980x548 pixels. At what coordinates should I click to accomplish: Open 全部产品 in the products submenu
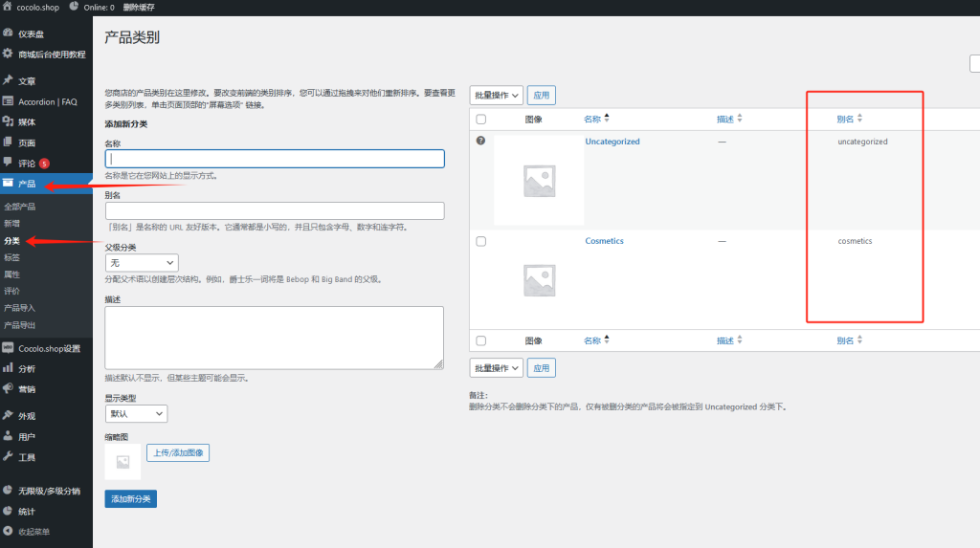(20, 207)
